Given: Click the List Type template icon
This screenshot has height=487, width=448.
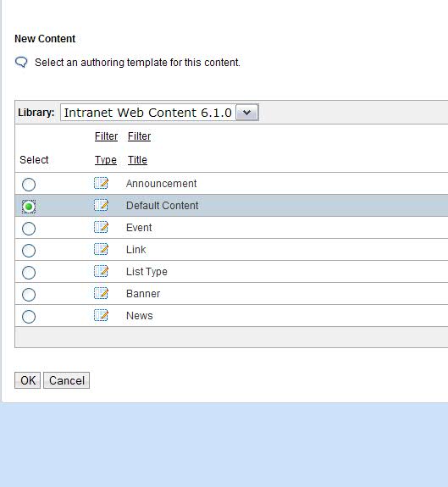Looking at the screenshot, I should (x=101, y=272).
